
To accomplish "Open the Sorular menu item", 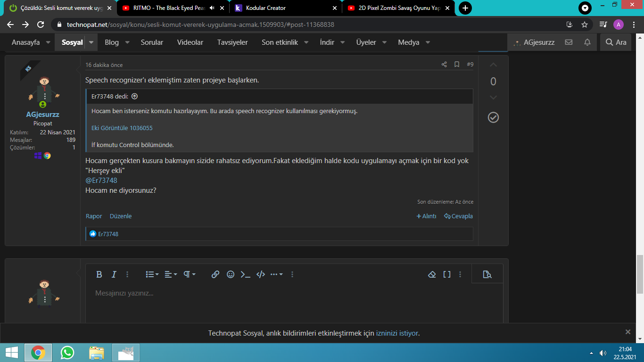I will [x=152, y=42].
